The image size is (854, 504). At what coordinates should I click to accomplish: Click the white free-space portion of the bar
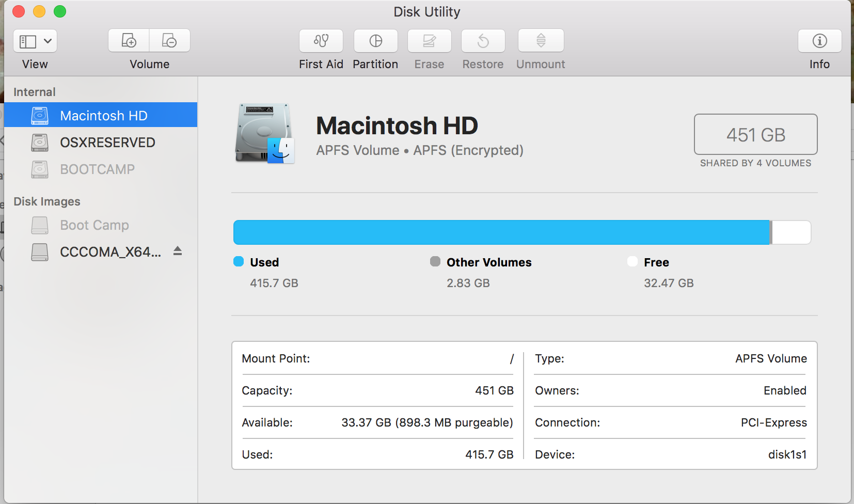(x=791, y=232)
